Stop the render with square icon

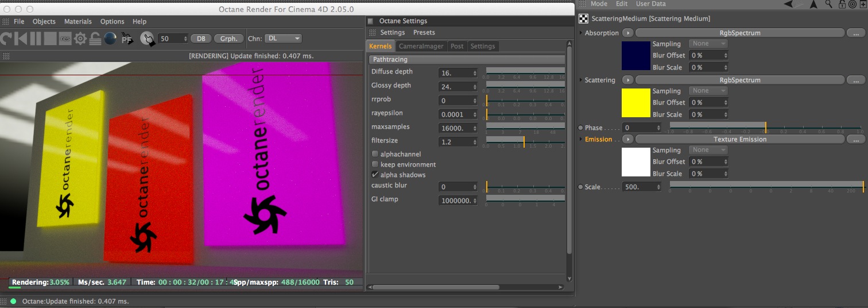pyautogui.click(x=51, y=38)
